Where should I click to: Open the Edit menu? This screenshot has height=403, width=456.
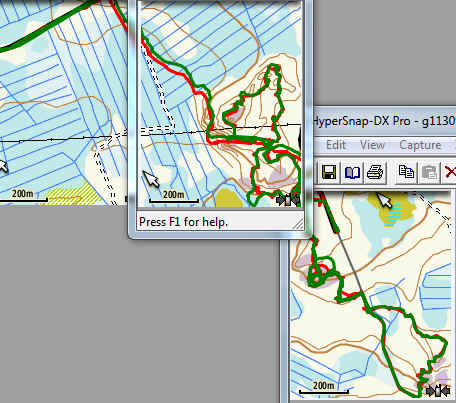[336, 145]
